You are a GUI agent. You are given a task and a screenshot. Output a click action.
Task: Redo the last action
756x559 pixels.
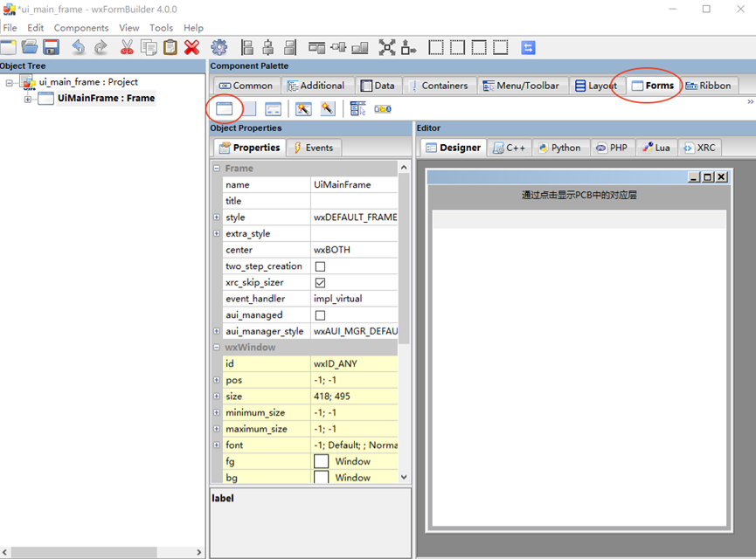point(101,47)
